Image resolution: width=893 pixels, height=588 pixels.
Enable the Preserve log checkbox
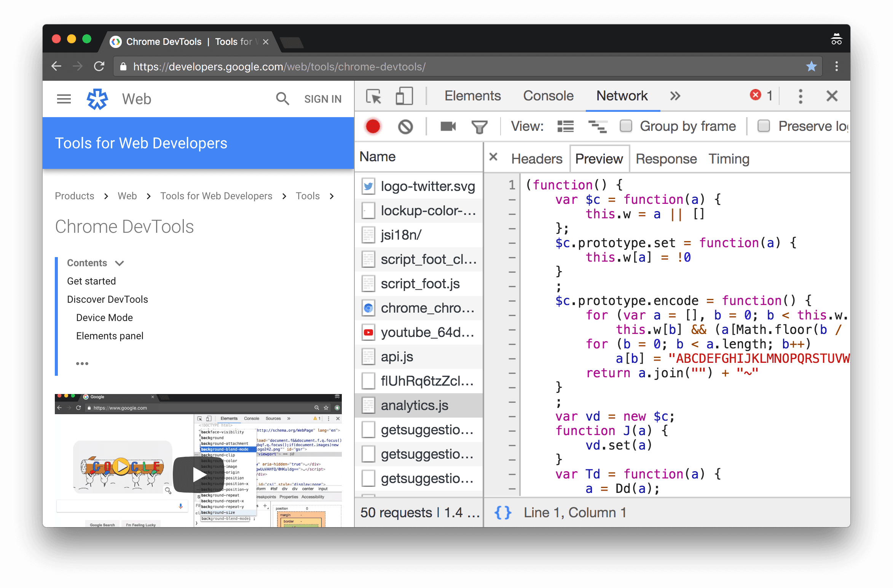pyautogui.click(x=763, y=127)
